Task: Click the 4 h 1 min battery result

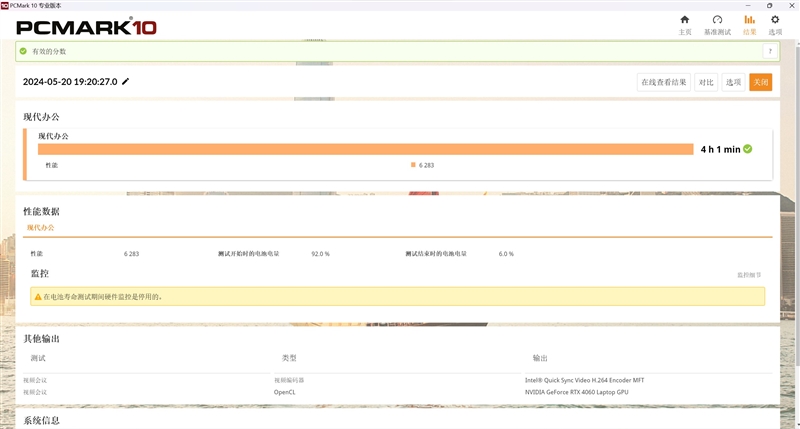Action: click(x=720, y=149)
